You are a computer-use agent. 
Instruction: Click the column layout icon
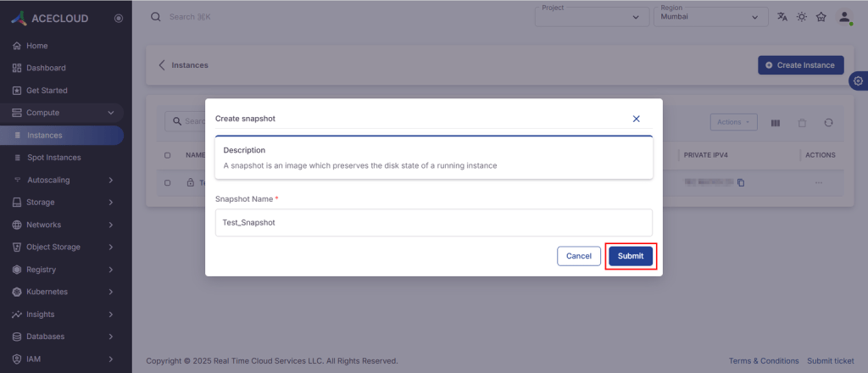pos(775,123)
